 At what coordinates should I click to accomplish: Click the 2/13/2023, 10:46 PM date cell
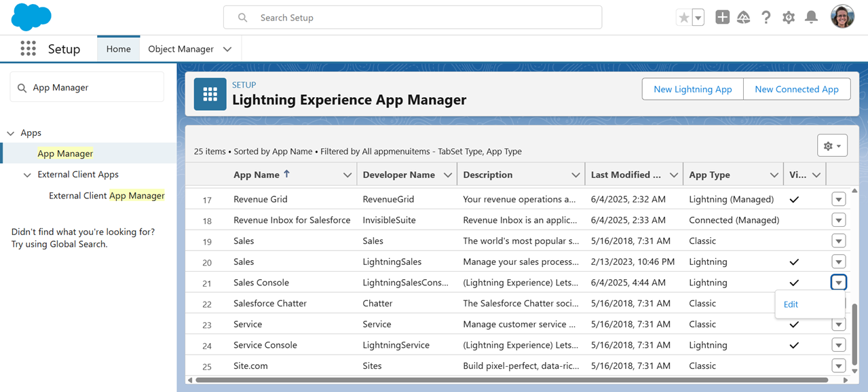[633, 262]
